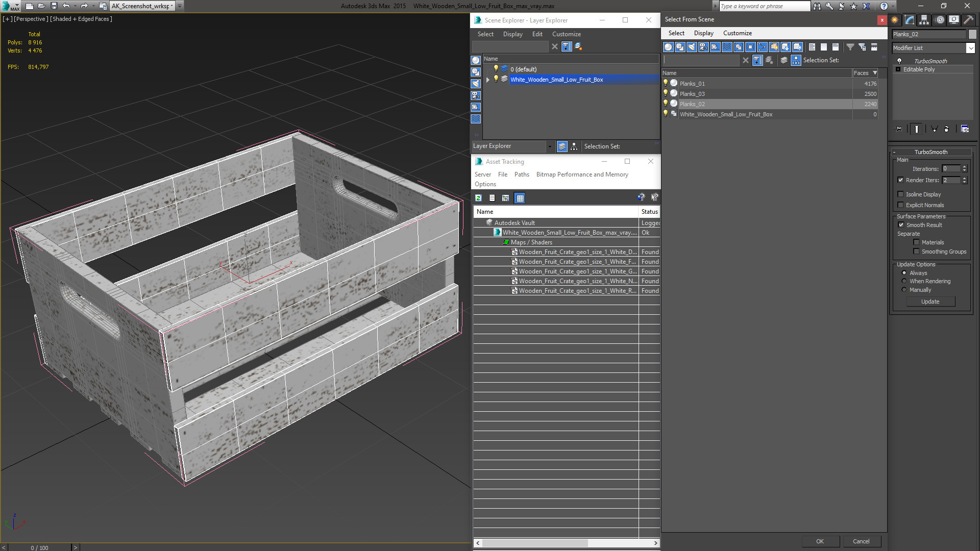The image size is (980, 551).
Task: Toggle Display Cameras filter in Select From Scene
Action: (703, 47)
